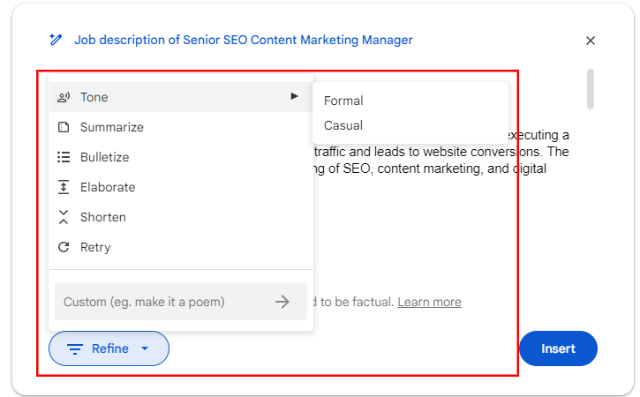The height and width of the screenshot is (397, 640).
Task: Insert the generated text
Action: pyautogui.click(x=558, y=348)
